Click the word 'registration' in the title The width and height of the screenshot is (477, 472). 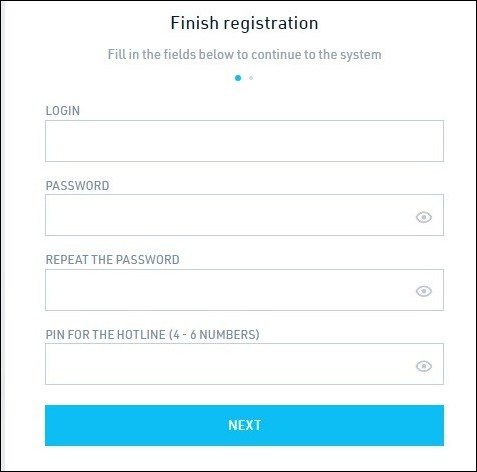(x=271, y=23)
